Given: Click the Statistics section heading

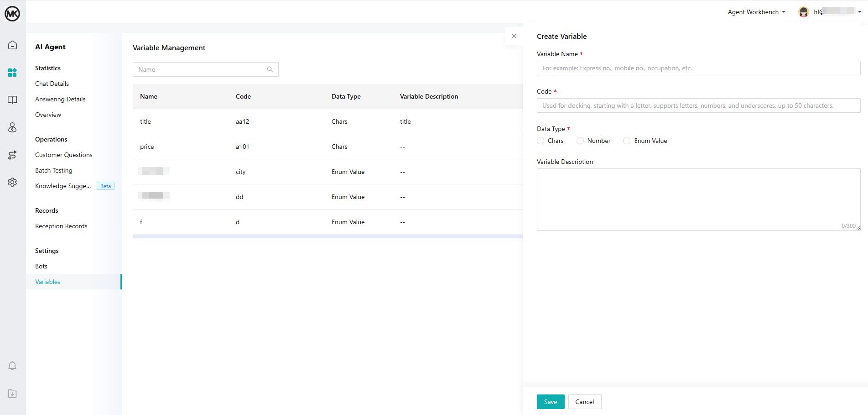Looking at the screenshot, I should pyautogui.click(x=48, y=68).
